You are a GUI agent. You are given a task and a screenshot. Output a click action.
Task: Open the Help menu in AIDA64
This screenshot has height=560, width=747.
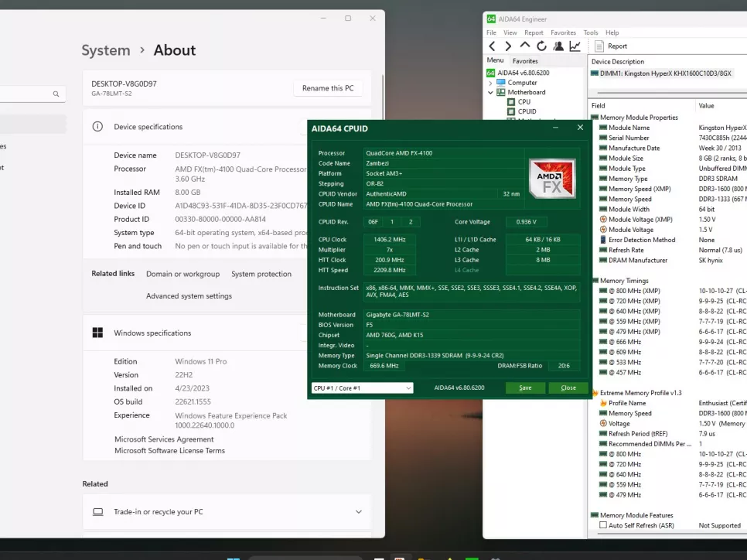click(x=612, y=33)
